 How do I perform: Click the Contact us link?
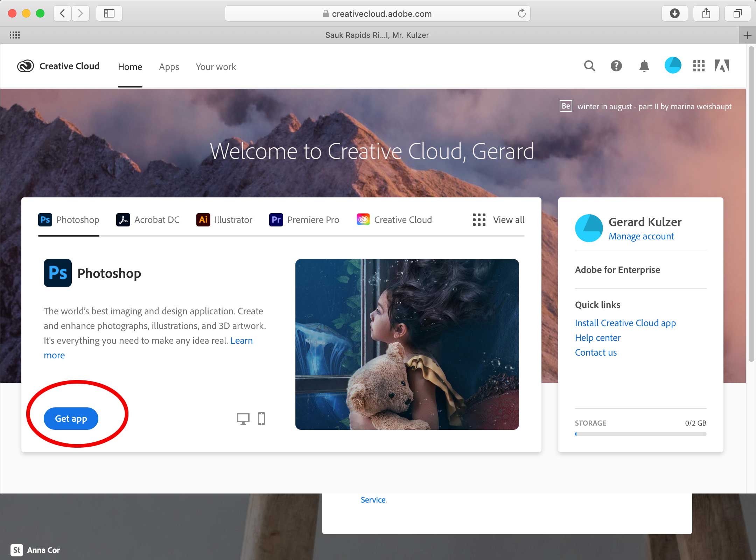click(x=596, y=352)
